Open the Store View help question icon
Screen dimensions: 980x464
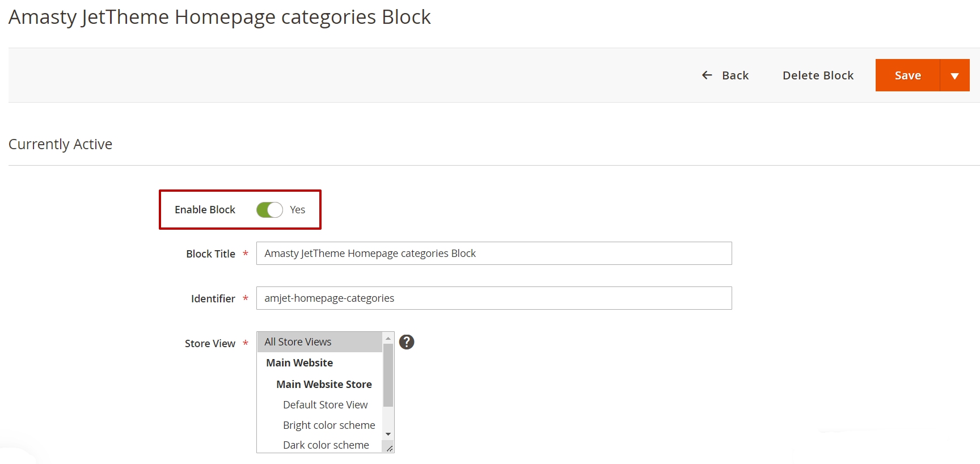click(407, 342)
